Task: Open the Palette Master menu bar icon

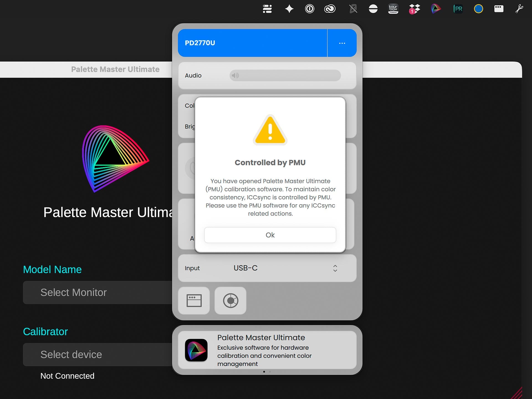Action: (436, 9)
